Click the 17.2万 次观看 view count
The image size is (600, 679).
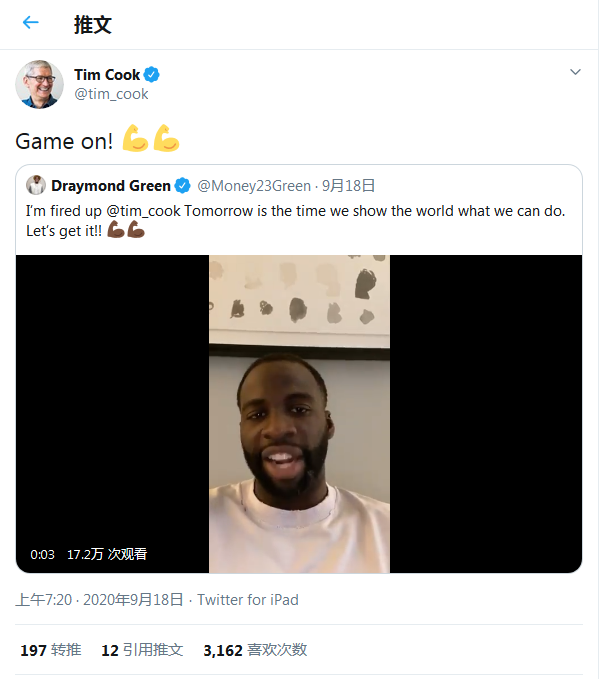pos(106,553)
